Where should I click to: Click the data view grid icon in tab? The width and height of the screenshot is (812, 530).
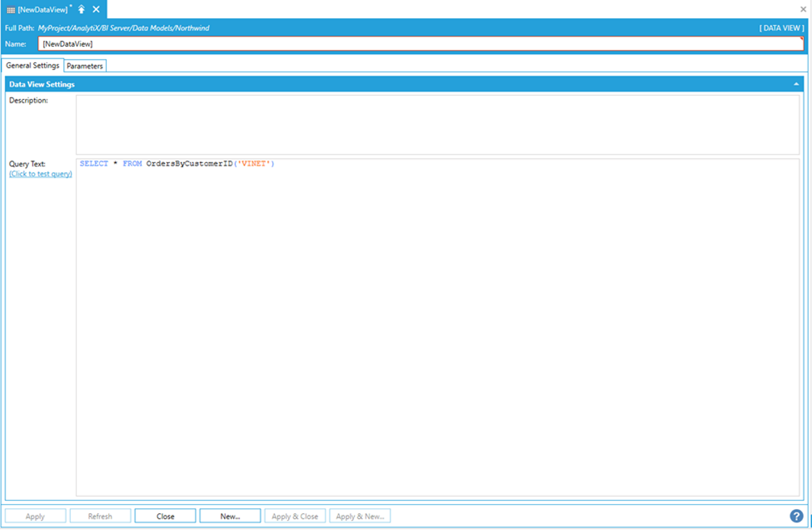coord(11,10)
